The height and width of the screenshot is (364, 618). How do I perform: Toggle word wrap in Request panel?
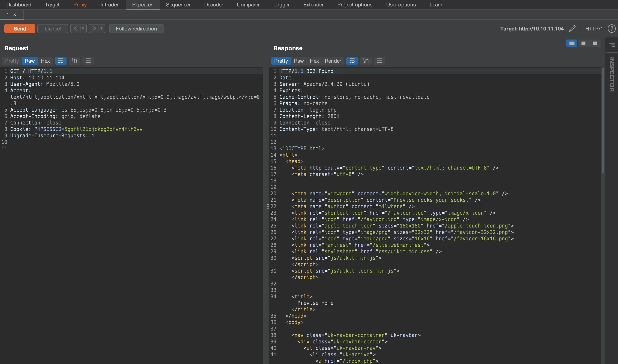pos(61,61)
